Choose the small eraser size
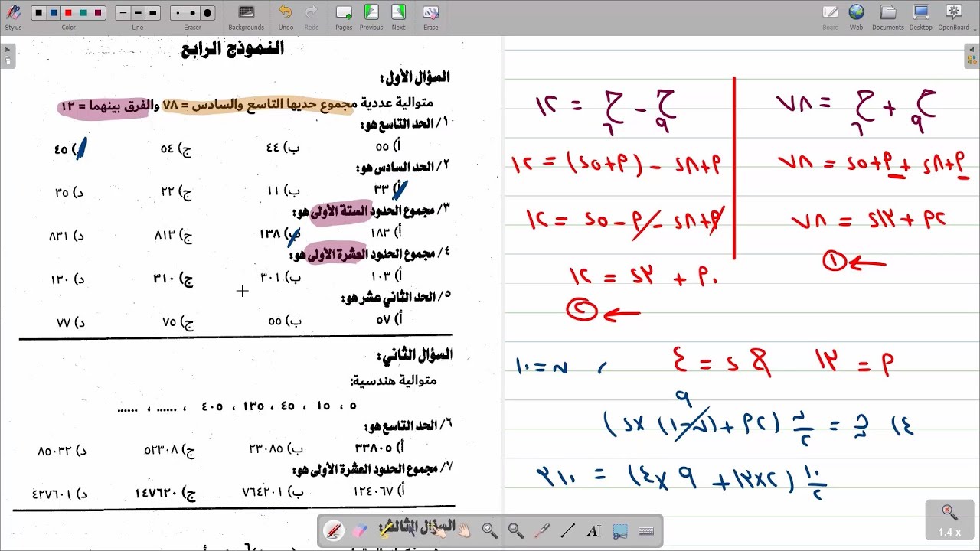This screenshot has width=980, height=551. pos(178,13)
